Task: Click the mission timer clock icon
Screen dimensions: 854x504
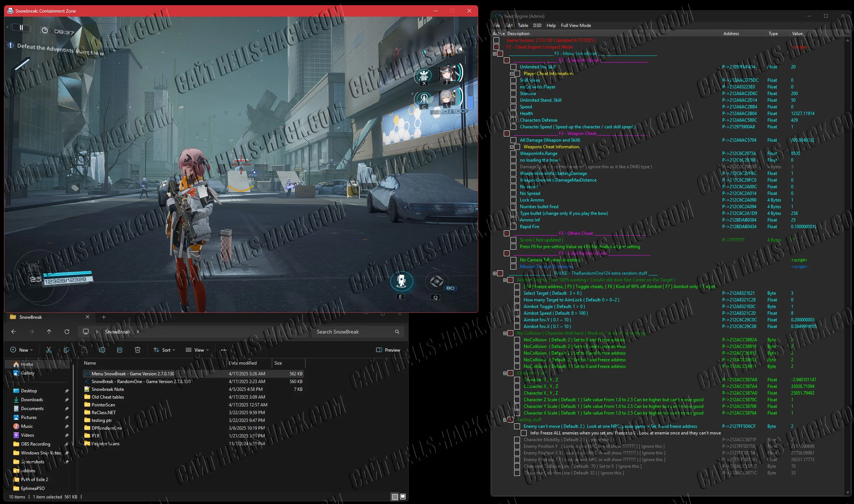Action: pyautogui.click(x=45, y=30)
